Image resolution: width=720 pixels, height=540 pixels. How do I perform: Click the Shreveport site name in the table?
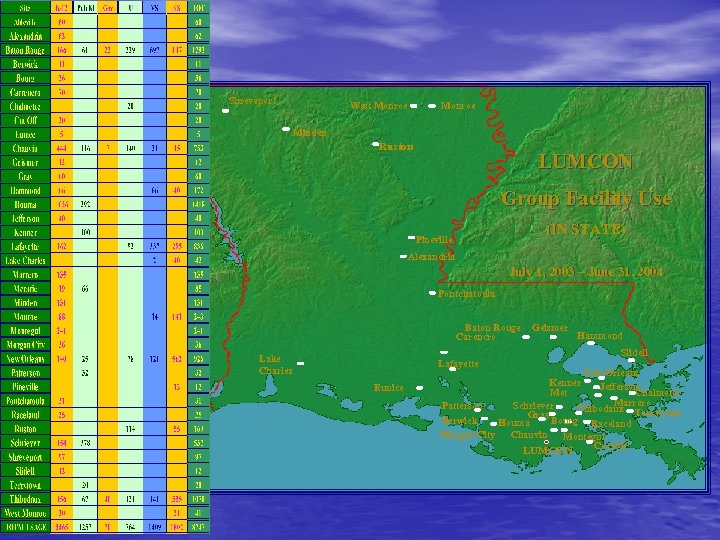[x=25, y=457]
